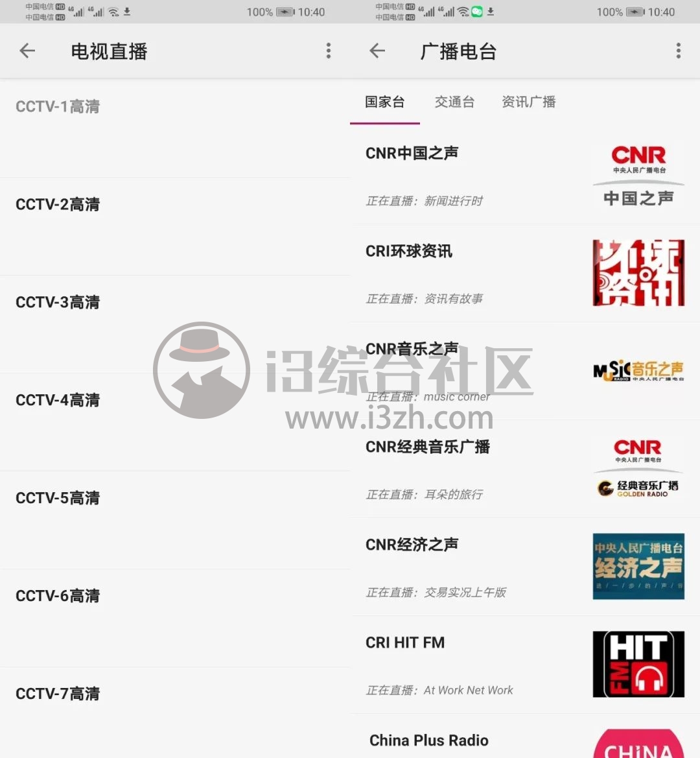The image size is (700, 758).
Task: Play CNR中国之声 radio station
Action: [525, 176]
